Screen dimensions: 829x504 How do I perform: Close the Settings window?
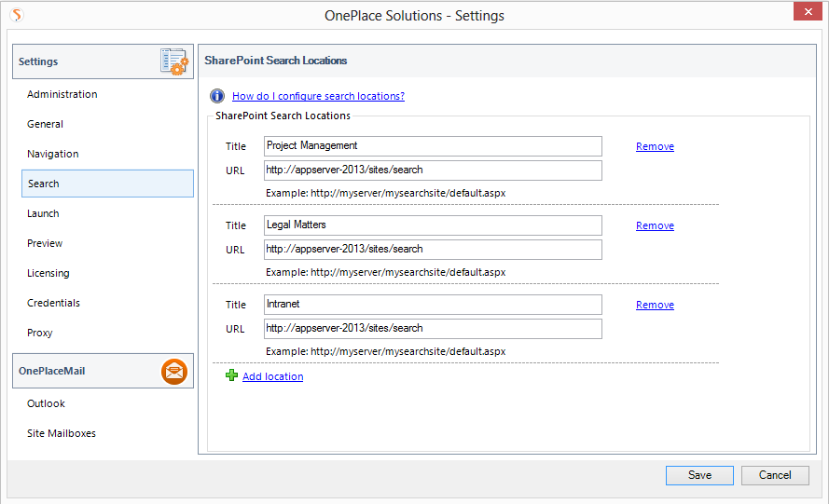[x=806, y=13]
